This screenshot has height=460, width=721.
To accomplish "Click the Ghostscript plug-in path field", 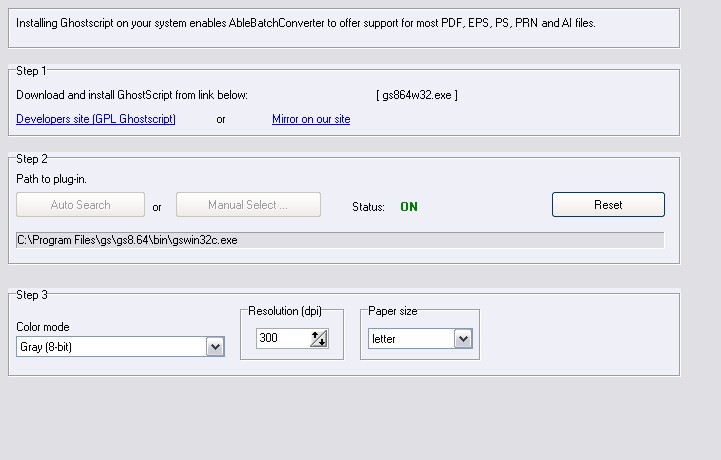I will pyautogui.click(x=340, y=240).
